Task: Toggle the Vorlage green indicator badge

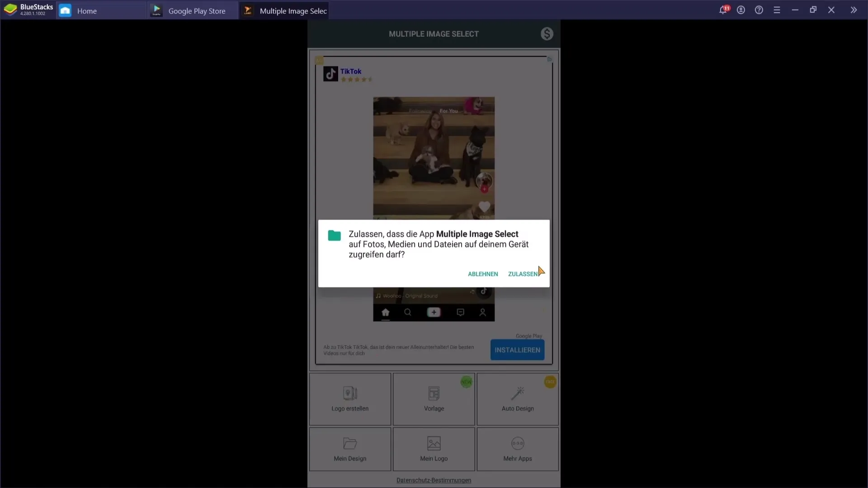Action: point(467,382)
